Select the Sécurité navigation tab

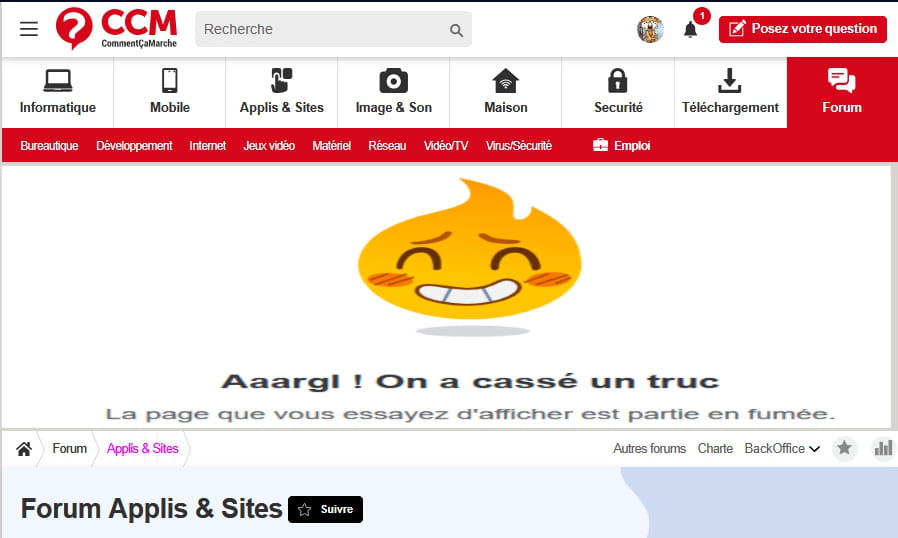tap(618, 92)
